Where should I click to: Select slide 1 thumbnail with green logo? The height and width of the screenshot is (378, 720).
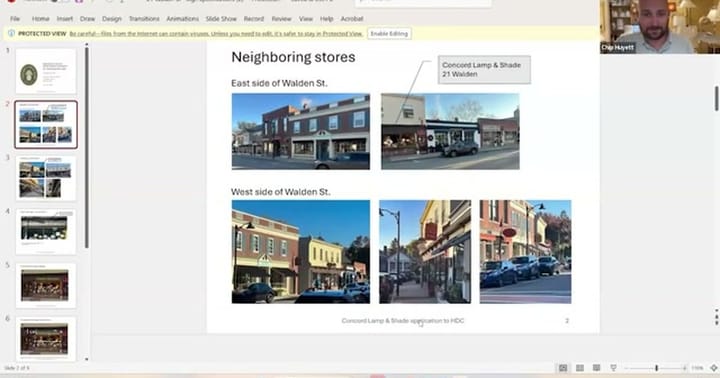(x=46, y=72)
